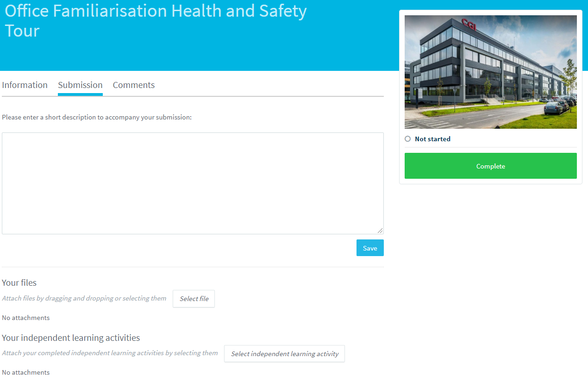Click 'No attachments' under Your files

pos(25,318)
